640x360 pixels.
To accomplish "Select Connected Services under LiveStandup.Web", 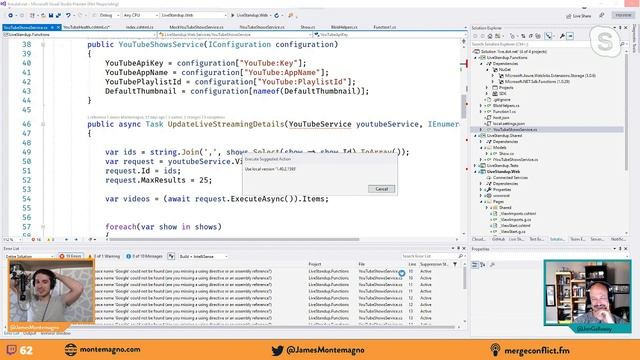I will (510, 178).
